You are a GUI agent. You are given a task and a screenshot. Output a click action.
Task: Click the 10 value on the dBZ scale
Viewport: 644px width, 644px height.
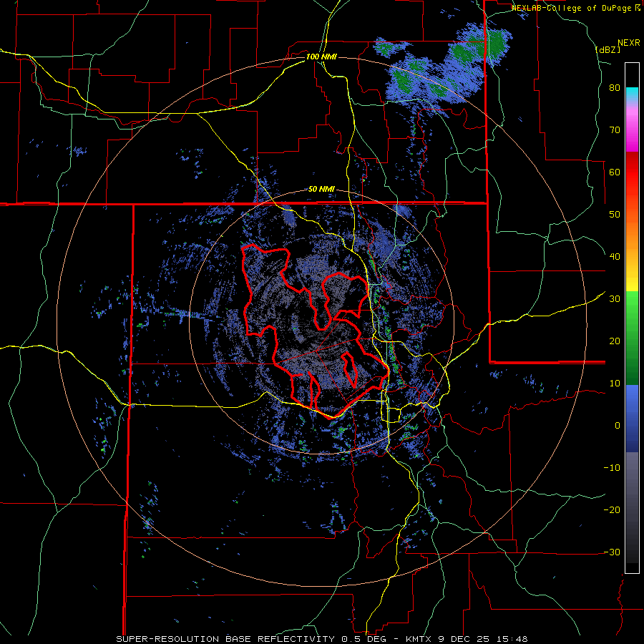[x=615, y=384]
